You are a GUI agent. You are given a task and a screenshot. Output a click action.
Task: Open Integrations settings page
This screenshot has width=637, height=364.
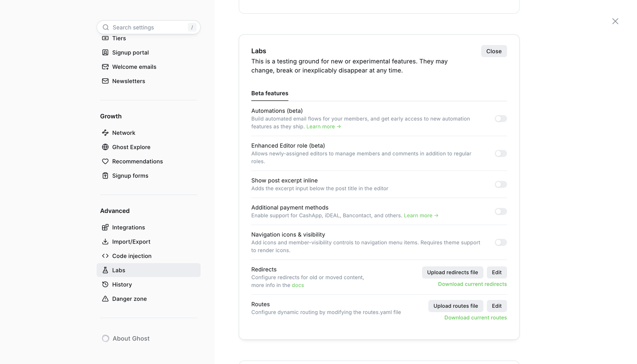tap(149, 228)
